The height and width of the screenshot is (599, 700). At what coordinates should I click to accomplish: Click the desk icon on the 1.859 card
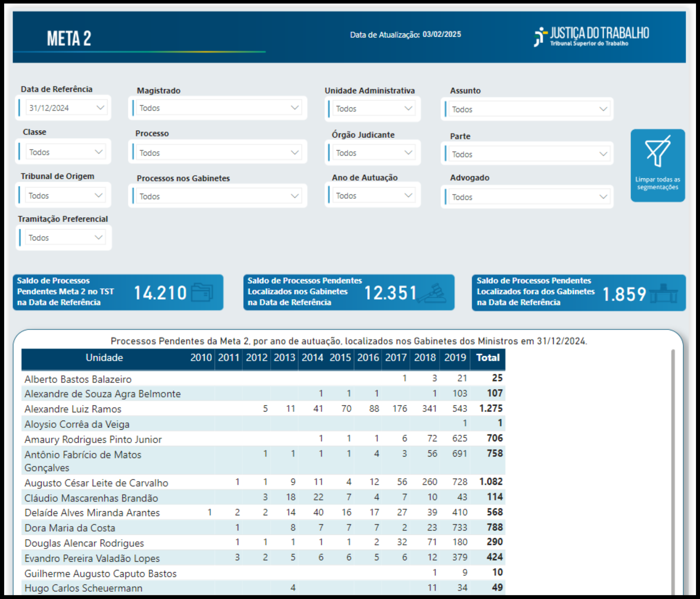pos(664,293)
